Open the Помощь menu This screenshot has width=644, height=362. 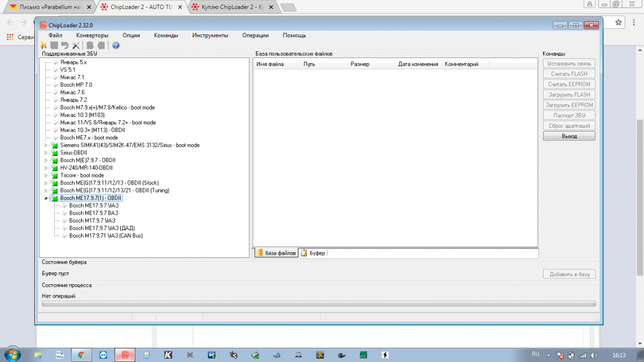(294, 35)
